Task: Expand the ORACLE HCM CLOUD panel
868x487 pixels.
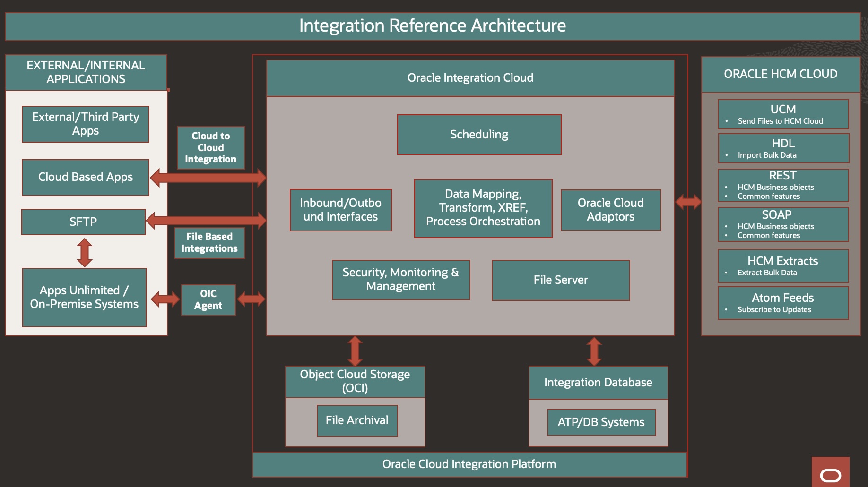Action: coord(781,74)
